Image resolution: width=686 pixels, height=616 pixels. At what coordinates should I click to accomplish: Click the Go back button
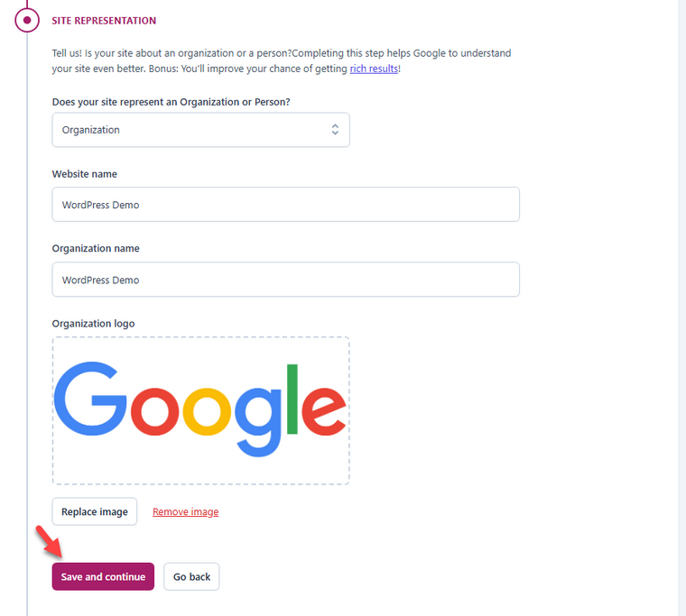click(191, 576)
